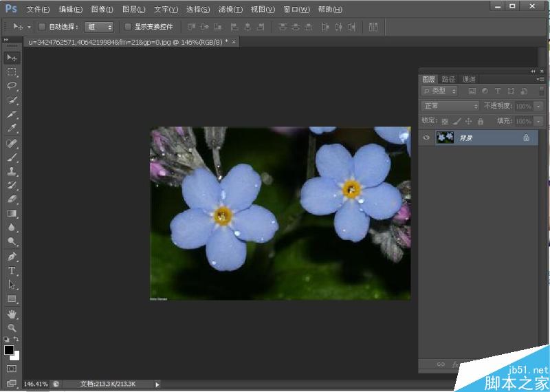Pick the Eyedropper tool

click(x=12, y=129)
